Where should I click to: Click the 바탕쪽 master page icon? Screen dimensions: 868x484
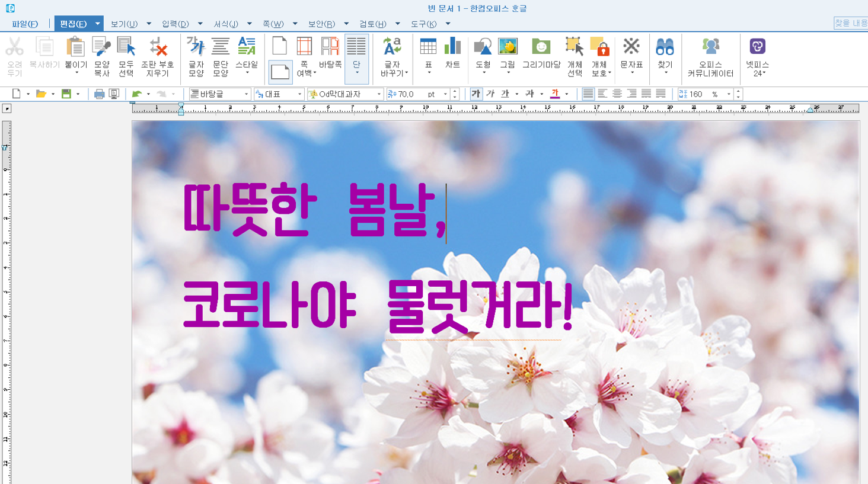[330, 47]
